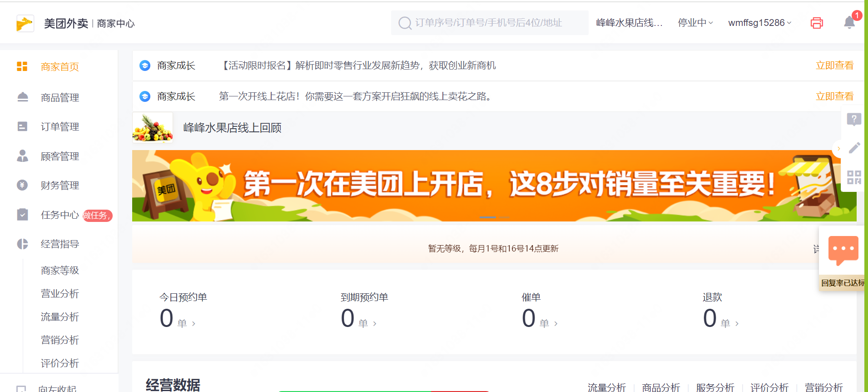Open the wmffsg15286 account dropdown

click(759, 23)
